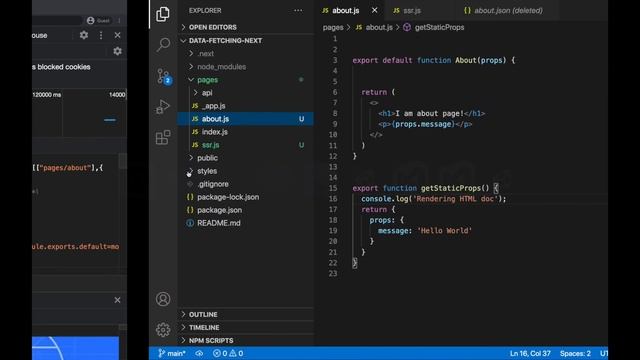Click the Ln 16, Col 37 status indicator
Image resolution: width=640 pixels, height=360 pixels.
pos(530,353)
